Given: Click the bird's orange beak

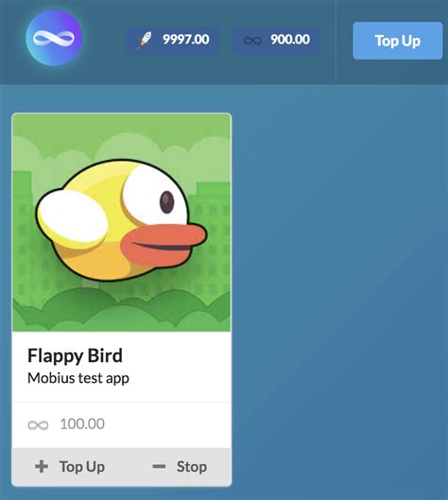Looking at the screenshot, I should point(164,245).
